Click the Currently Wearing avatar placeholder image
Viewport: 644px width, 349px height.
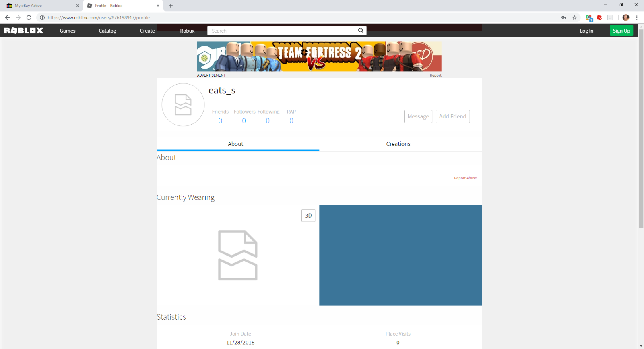237,255
